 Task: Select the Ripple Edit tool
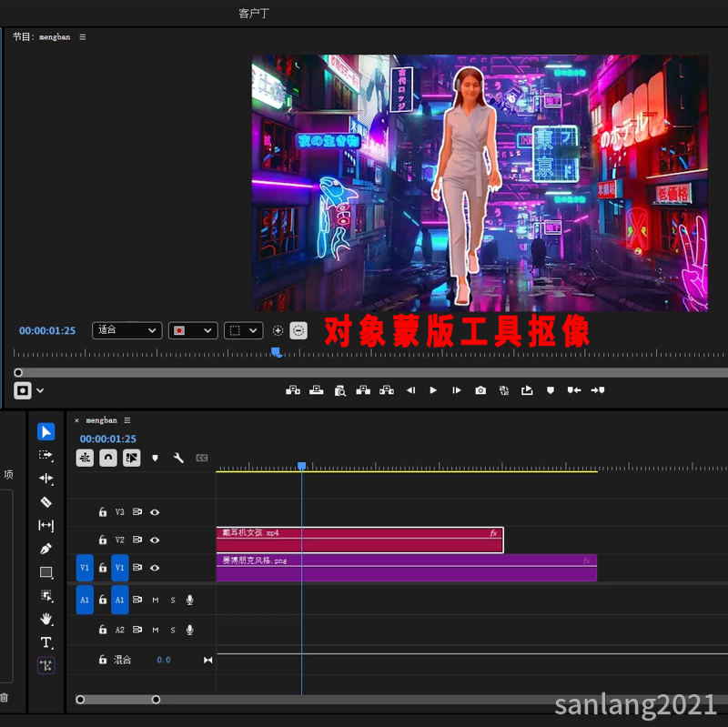(46, 479)
